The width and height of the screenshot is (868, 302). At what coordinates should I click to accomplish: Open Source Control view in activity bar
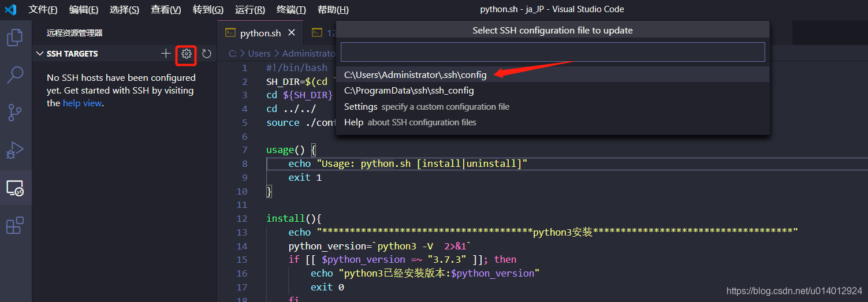coord(14,113)
